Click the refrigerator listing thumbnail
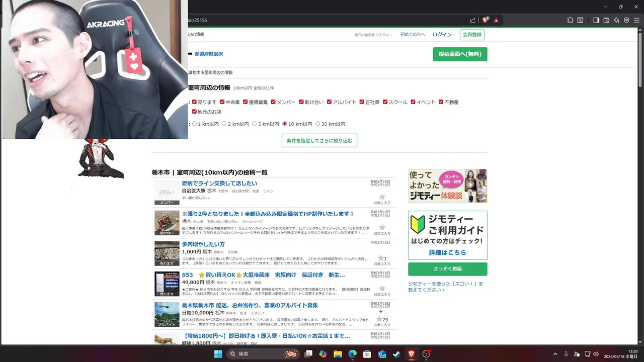The height and width of the screenshot is (362, 644). point(167,284)
